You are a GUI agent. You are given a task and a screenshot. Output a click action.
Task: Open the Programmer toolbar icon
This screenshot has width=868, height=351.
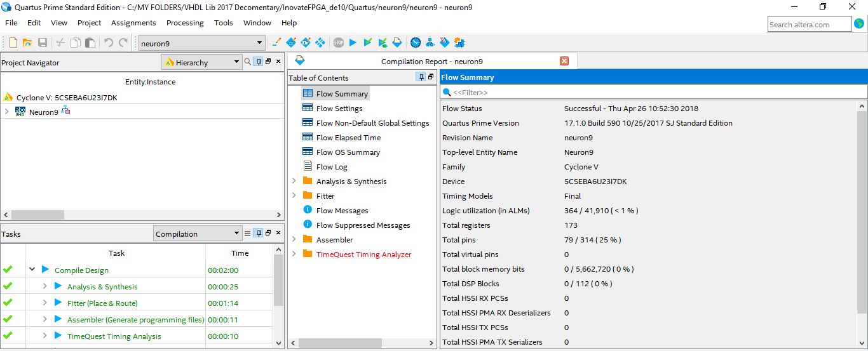pyautogui.click(x=445, y=43)
